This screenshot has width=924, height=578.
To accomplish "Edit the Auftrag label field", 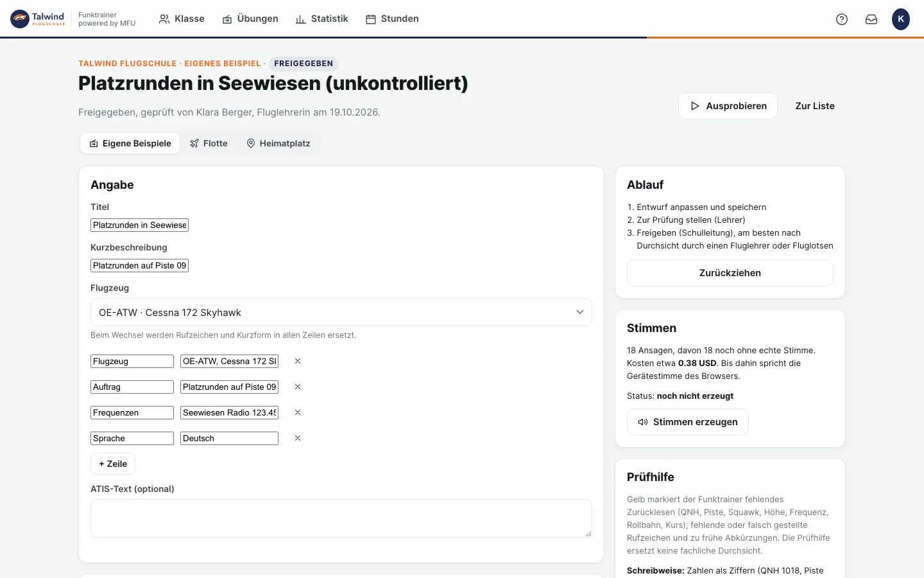I will point(132,387).
